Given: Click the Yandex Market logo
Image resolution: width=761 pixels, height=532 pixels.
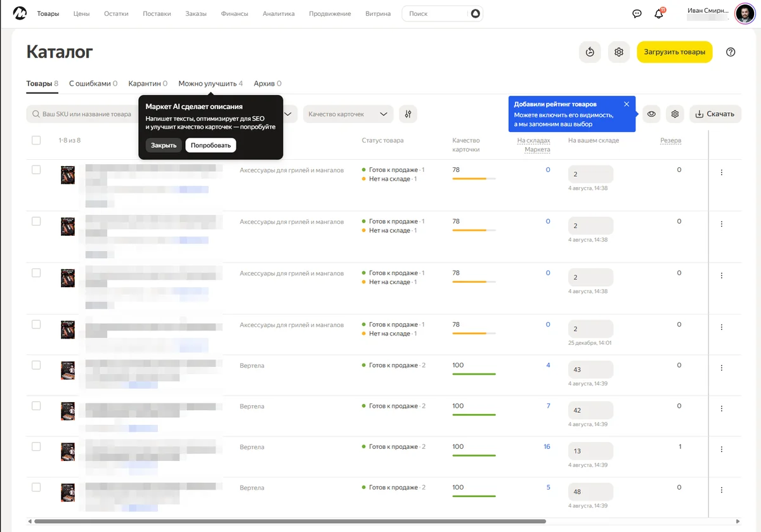Looking at the screenshot, I should pyautogui.click(x=20, y=13).
